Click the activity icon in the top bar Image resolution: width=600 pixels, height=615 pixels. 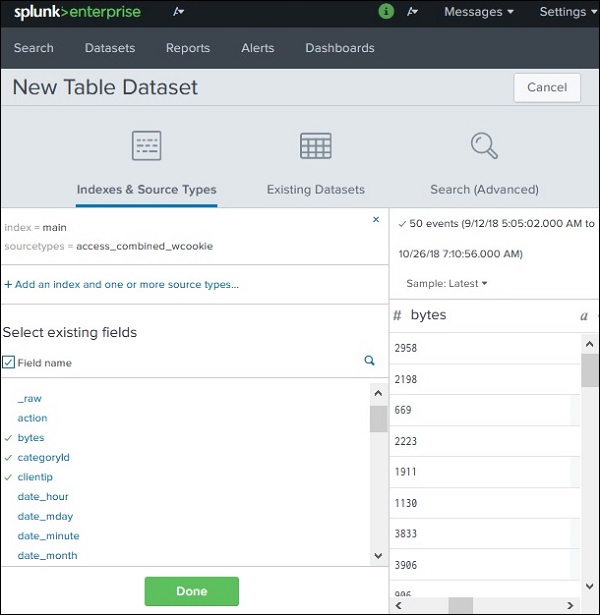(413, 12)
